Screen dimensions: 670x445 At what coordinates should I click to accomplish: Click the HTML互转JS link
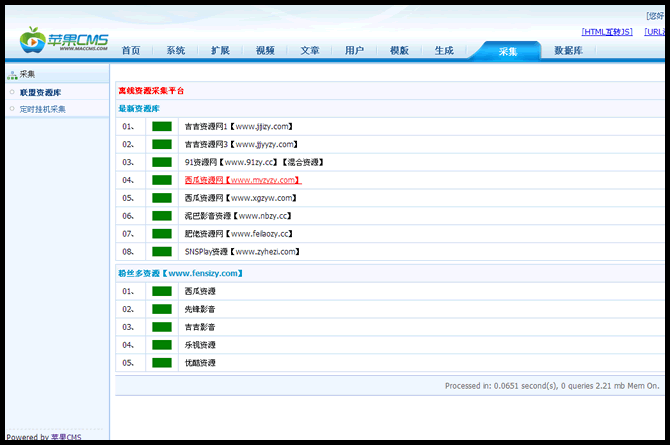click(607, 32)
